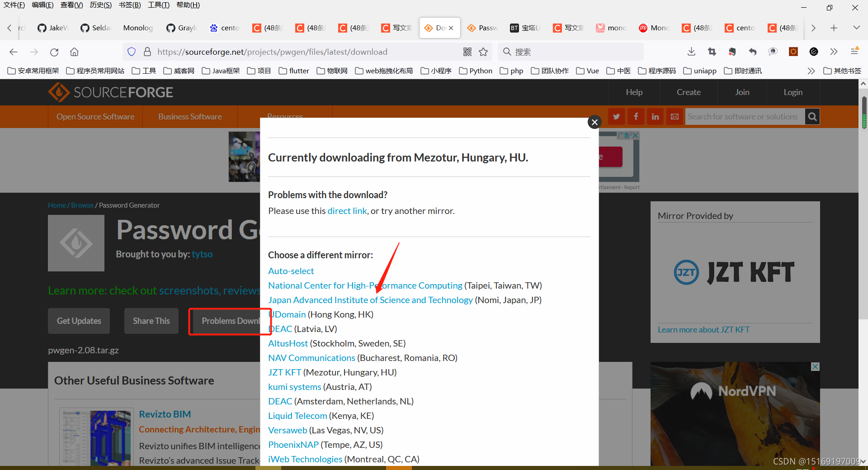Screen dimensions: 868x470
Task: Click the tracking protection shield icon
Action: tap(132, 52)
